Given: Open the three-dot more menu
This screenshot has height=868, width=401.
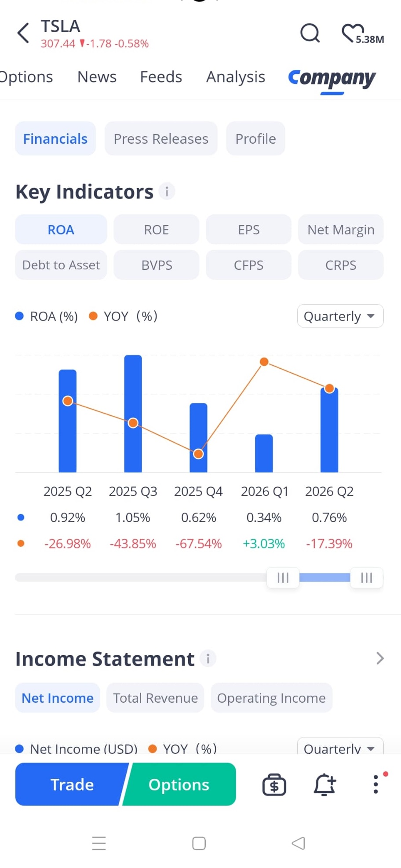Looking at the screenshot, I should [x=375, y=784].
